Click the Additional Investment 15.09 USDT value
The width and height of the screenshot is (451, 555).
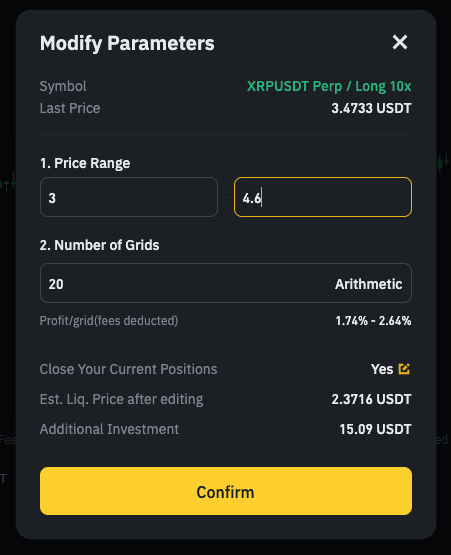pyautogui.click(x=375, y=429)
